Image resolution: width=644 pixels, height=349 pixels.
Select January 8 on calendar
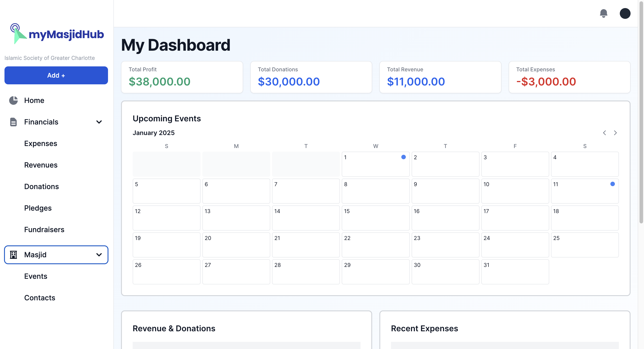click(376, 191)
